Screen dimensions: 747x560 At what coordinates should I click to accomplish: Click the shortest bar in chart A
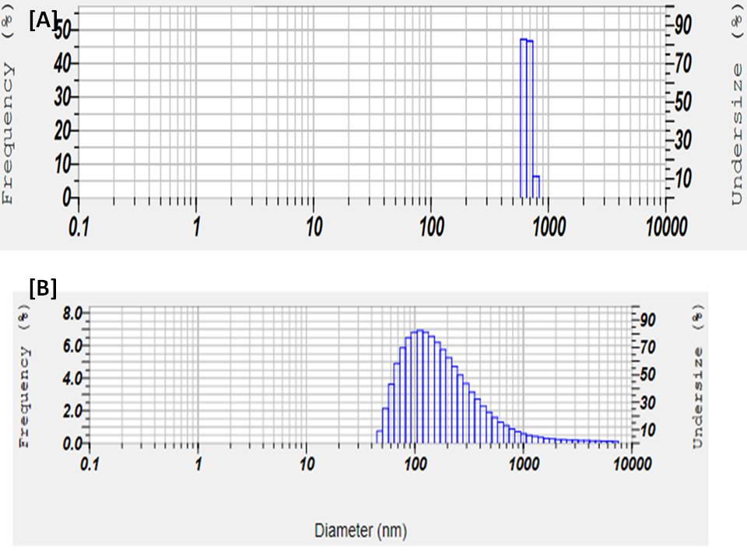pyautogui.click(x=536, y=187)
